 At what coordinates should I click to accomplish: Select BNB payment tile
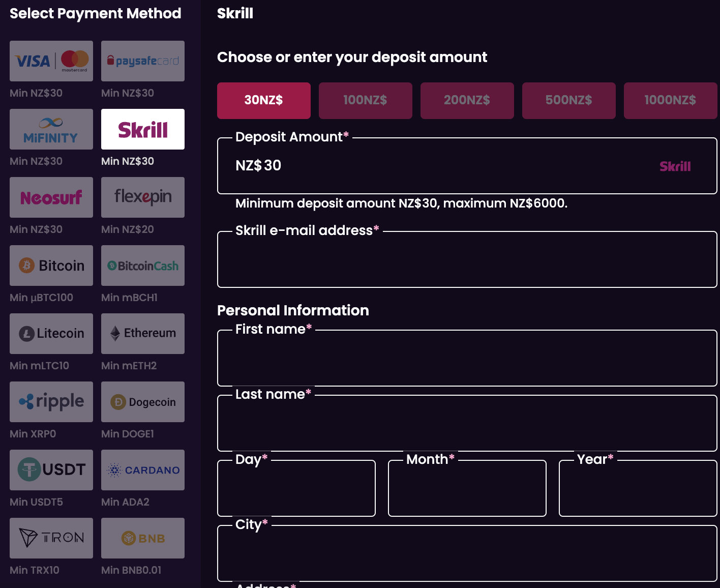(143, 538)
